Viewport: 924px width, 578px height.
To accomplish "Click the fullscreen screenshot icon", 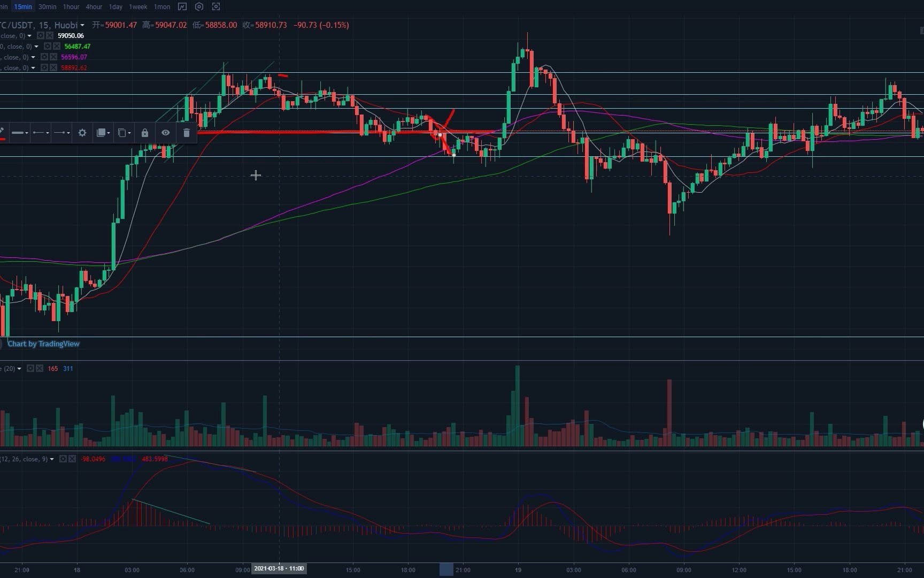I will 216,7.
